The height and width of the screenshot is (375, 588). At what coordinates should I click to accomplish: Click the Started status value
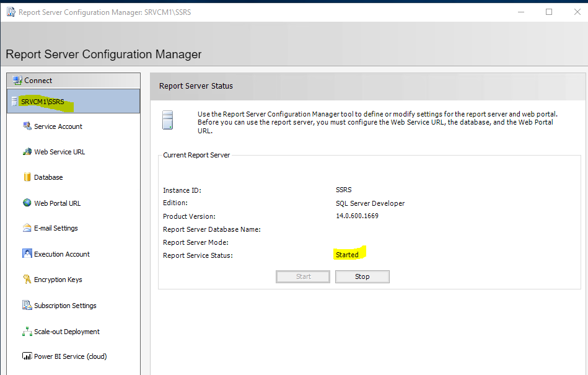click(x=347, y=255)
